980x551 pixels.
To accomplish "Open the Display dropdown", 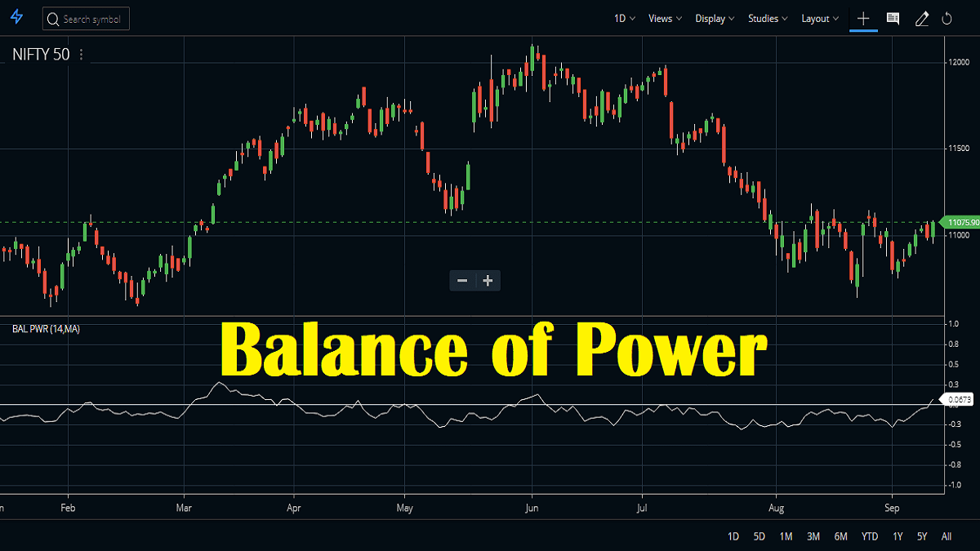I will (x=714, y=18).
